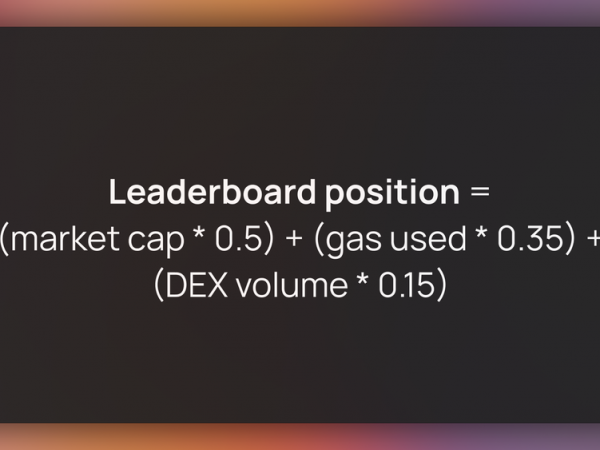
Task: Click the plus sign before "(gas used"
Action: click(294, 238)
